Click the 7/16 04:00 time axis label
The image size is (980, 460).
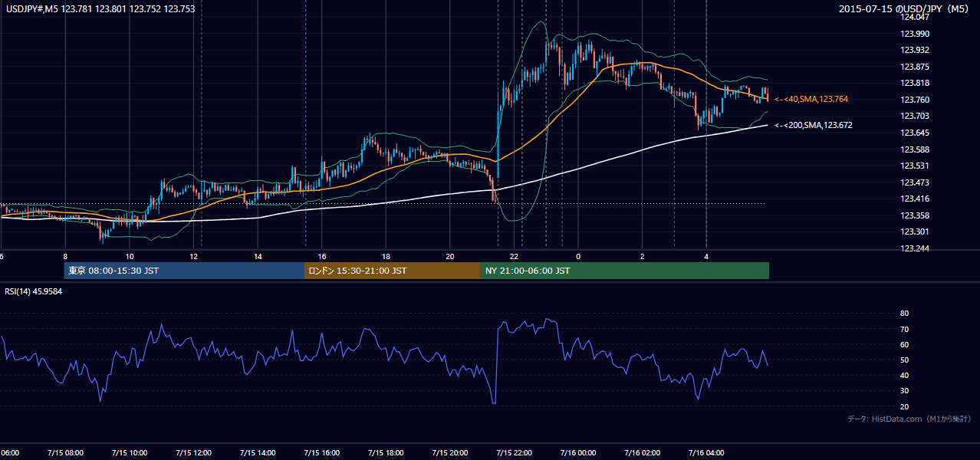(706, 453)
